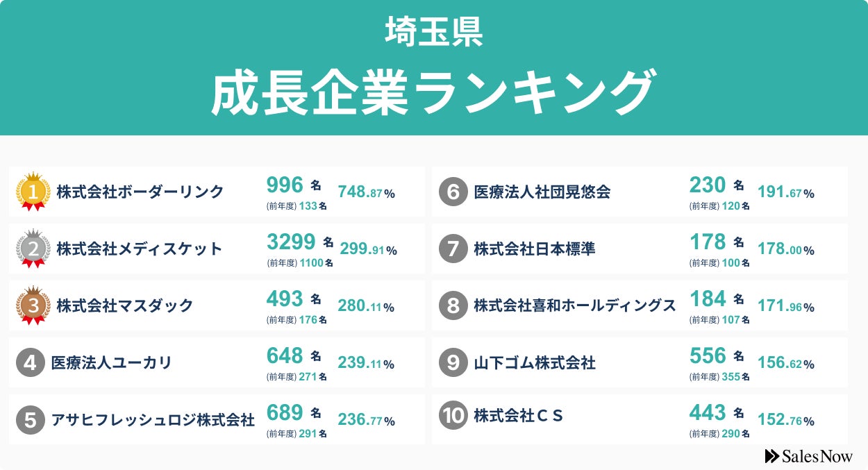Open 株式会社ボーダーリンク company name

point(140,192)
